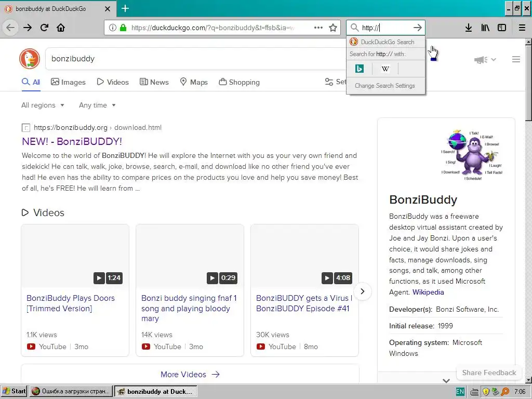
Task: Click the browser address bar URL
Action: pos(212,28)
